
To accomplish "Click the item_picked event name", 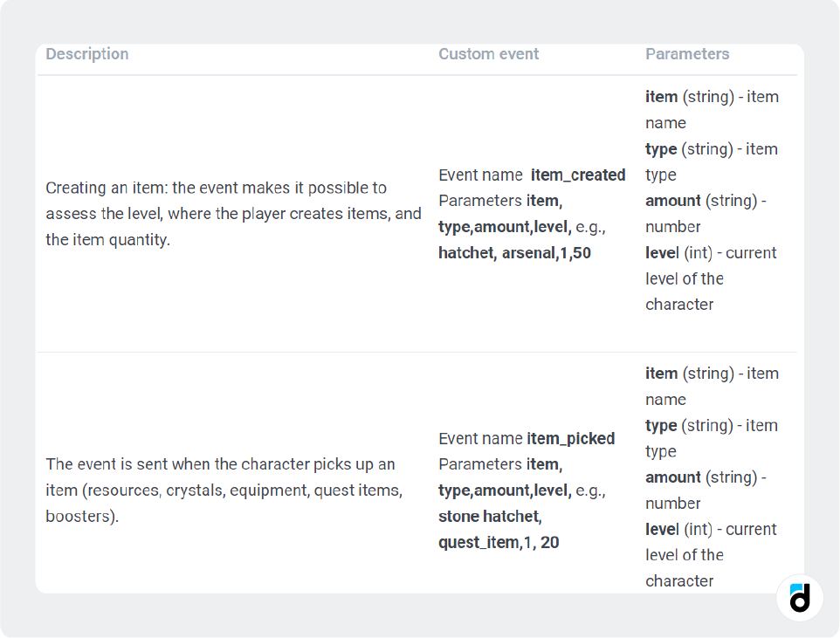I will pos(571,438).
